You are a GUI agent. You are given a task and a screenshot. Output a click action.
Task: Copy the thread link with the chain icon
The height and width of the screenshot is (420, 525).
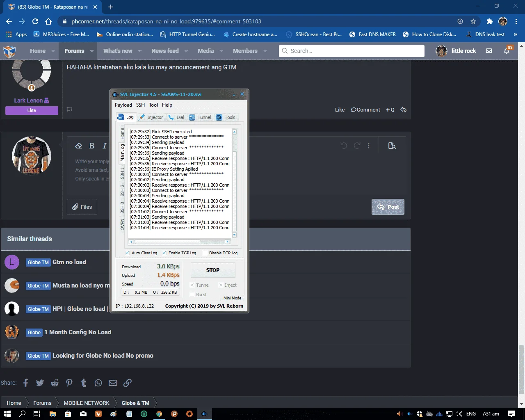click(x=128, y=383)
